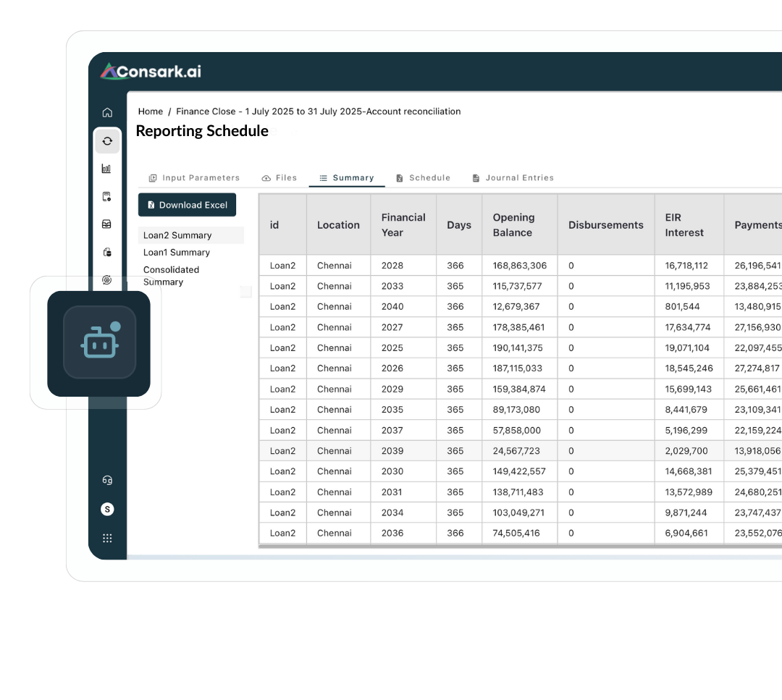Open the apps grid launcher icon

(x=107, y=538)
